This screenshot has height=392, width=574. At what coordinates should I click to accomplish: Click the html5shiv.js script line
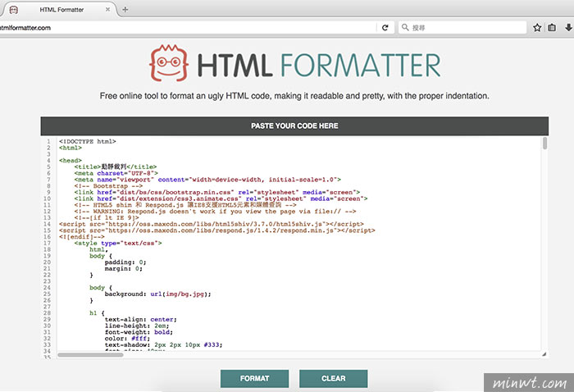tap(212, 224)
